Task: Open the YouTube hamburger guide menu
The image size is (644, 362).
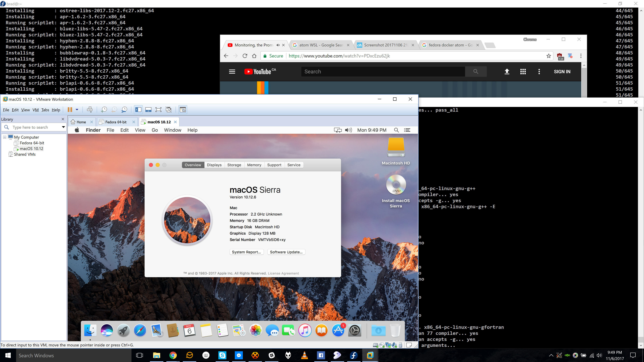Action: 232,72
